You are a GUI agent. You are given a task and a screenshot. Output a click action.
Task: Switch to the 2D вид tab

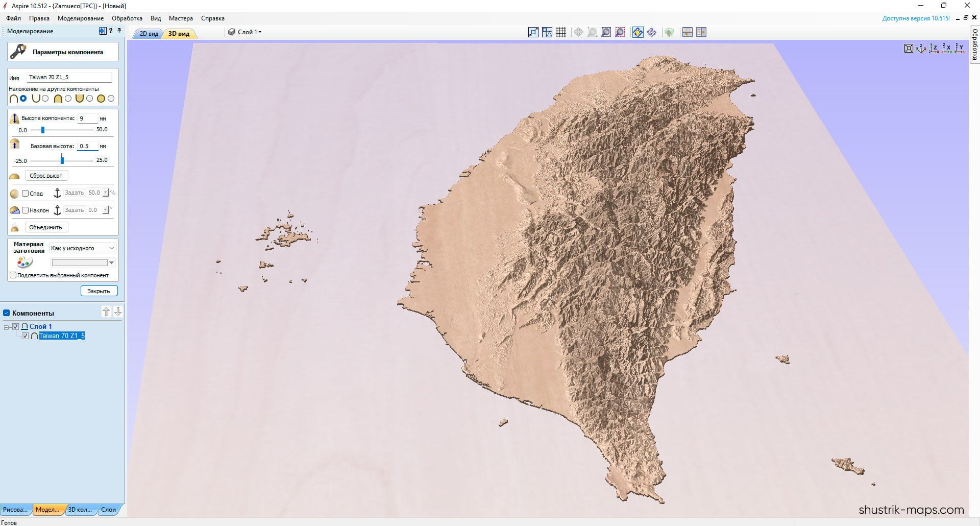click(149, 34)
